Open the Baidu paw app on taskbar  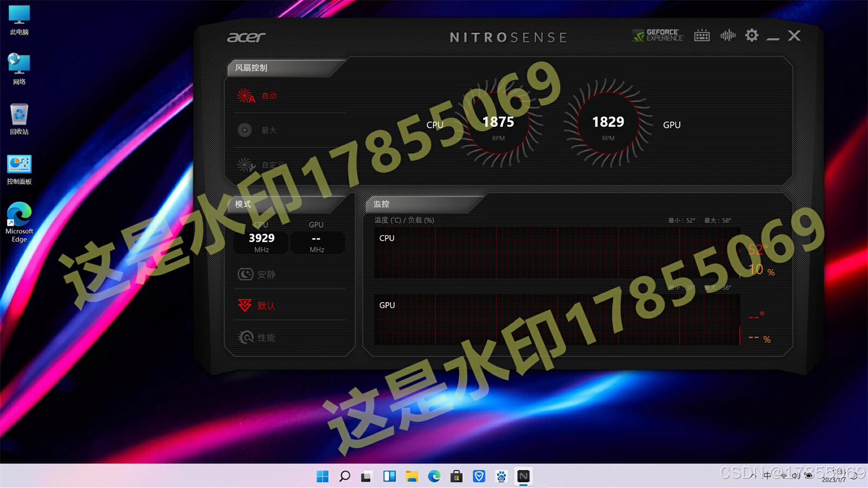click(501, 476)
